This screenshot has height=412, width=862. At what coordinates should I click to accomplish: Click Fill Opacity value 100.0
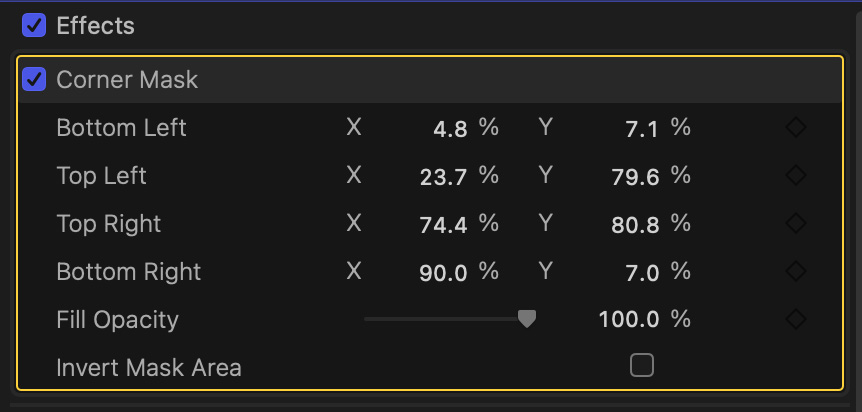click(629, 321)
